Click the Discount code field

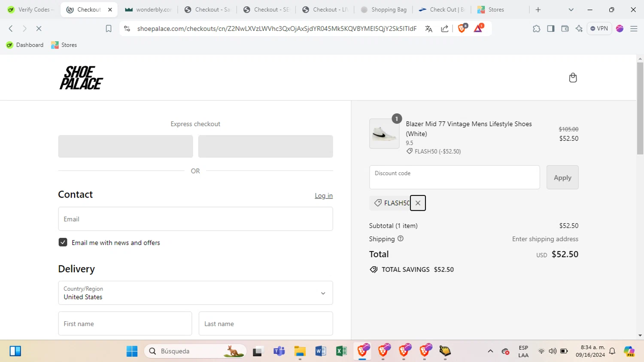454,177
